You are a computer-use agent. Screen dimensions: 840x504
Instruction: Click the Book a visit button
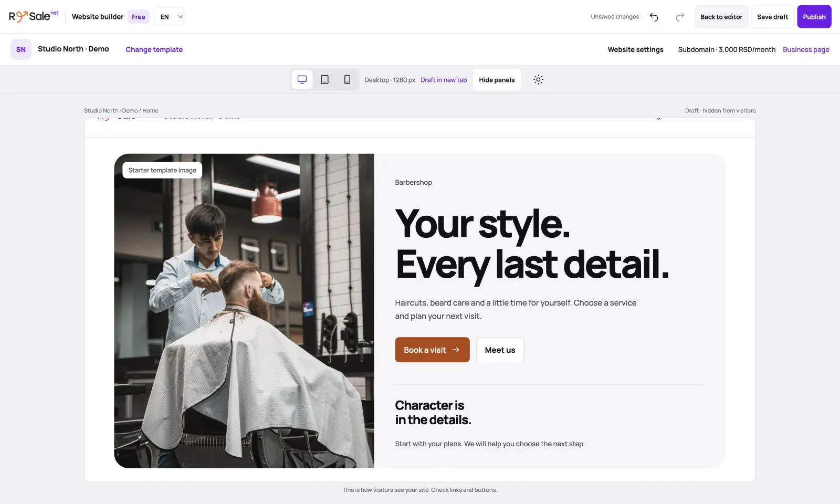432,350
